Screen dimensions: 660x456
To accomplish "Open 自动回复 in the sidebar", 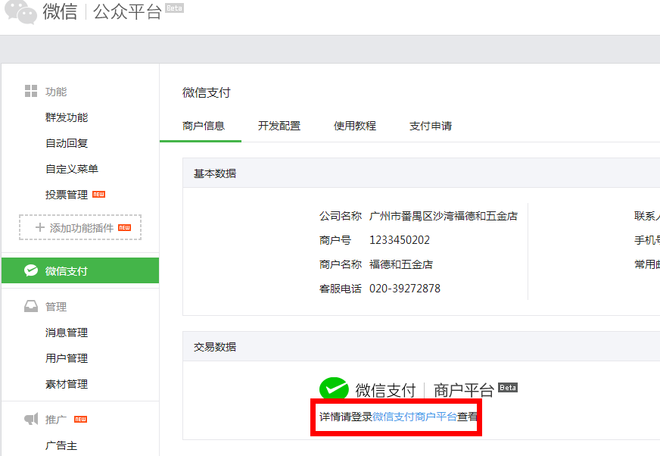I will [x=67, y=143].
